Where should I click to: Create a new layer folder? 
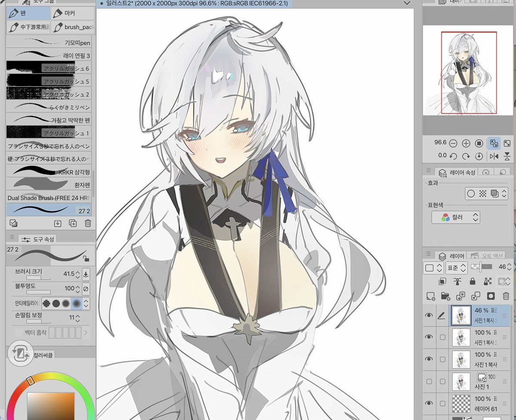point(445,296)
